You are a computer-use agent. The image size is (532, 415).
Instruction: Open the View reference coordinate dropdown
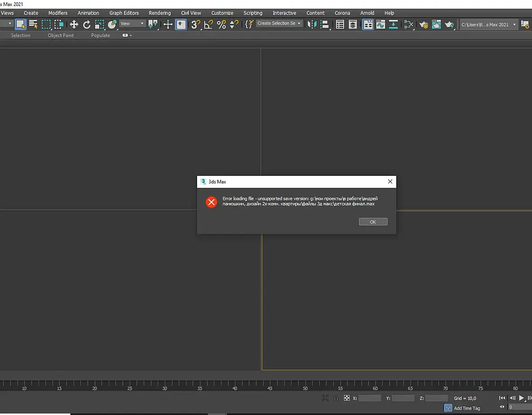tap(132, 24)
